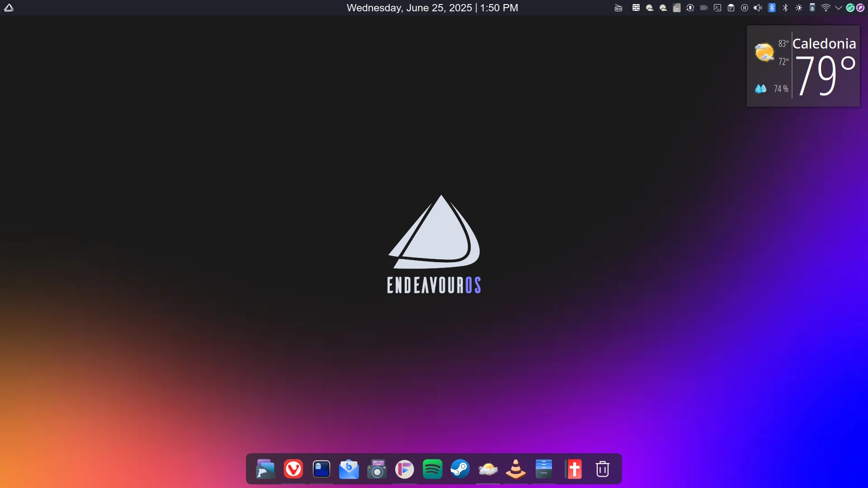
Task: Open the blue file cabinet archive app
Action: click(x=544, y=469)
